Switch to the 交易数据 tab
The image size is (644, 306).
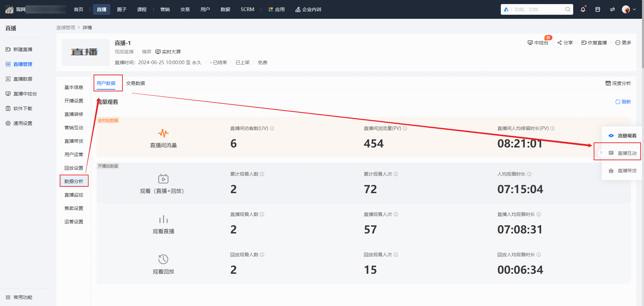click(136, 83)
